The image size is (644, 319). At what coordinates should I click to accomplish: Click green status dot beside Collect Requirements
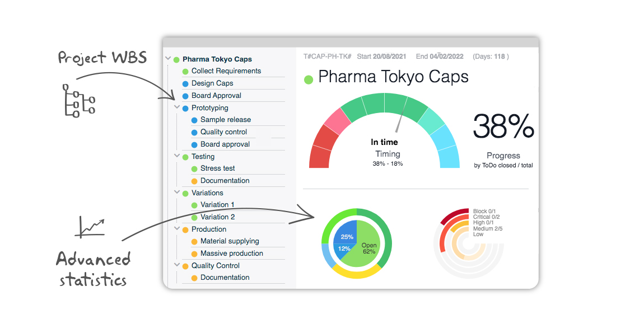(185, 72)
